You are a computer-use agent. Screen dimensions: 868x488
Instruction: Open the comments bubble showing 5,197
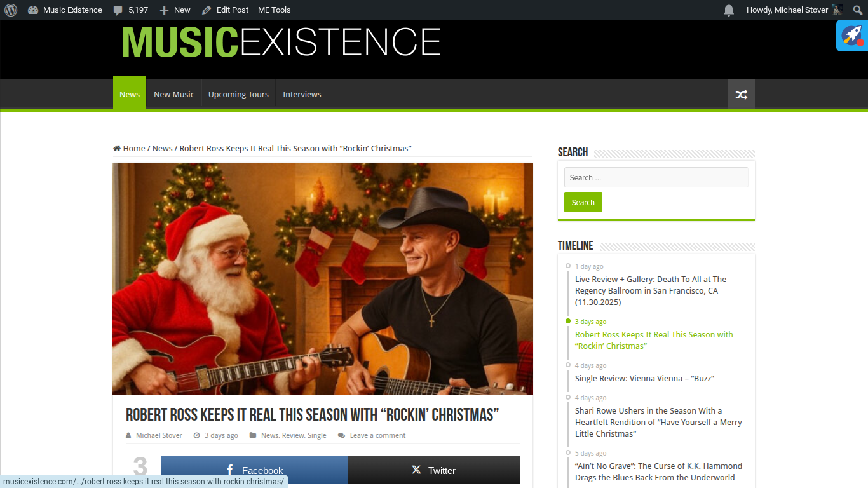pos(130,10)
